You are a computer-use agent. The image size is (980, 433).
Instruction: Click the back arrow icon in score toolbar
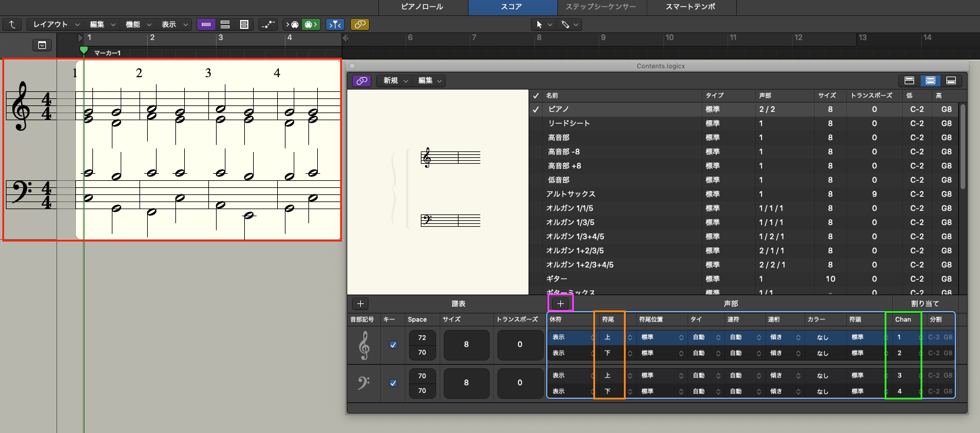tap(12, 24)
